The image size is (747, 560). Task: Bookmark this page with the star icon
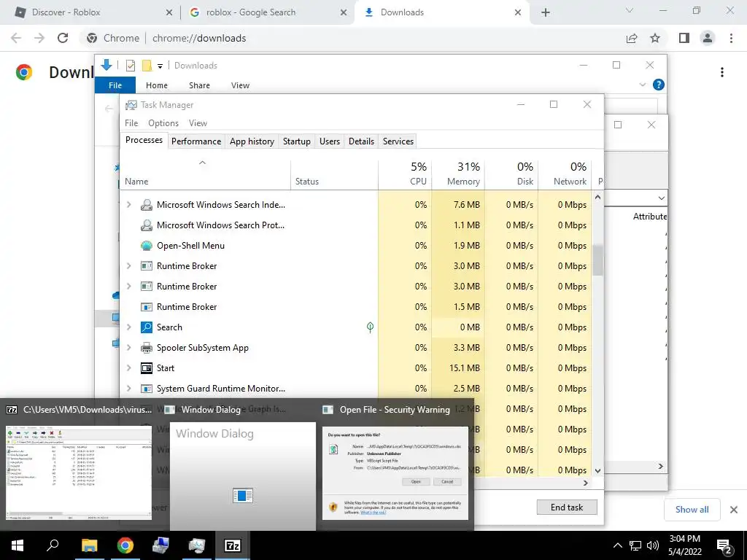click(655, 38)
